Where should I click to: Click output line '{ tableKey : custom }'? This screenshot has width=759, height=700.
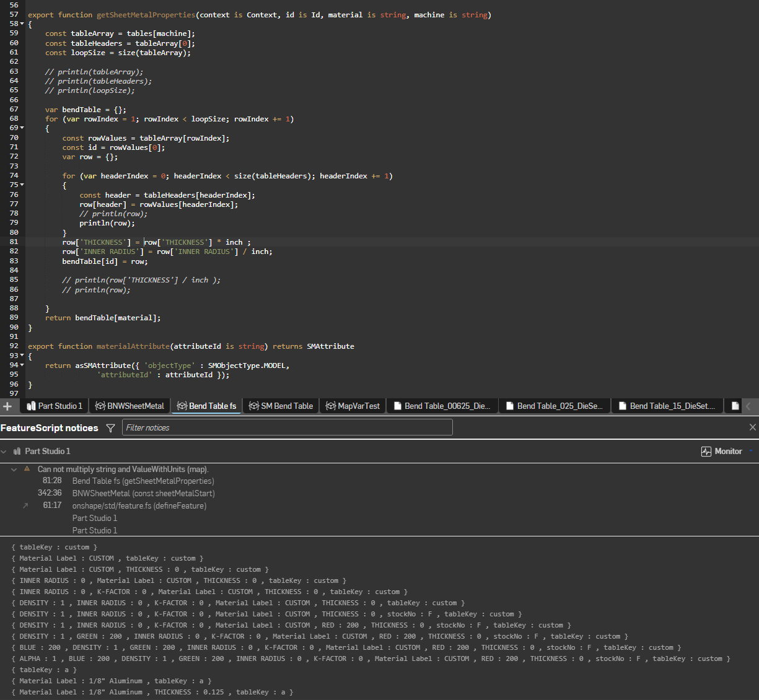[x=54, y=547]
